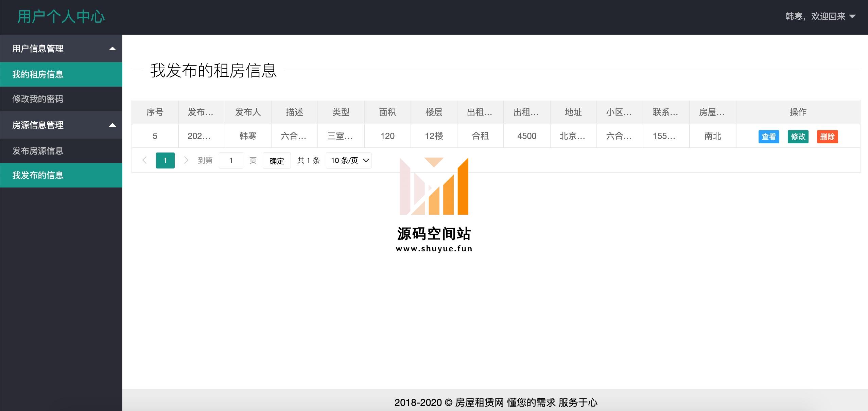
Task: Click the row number 5 cell
Action: tap(155, 136)
